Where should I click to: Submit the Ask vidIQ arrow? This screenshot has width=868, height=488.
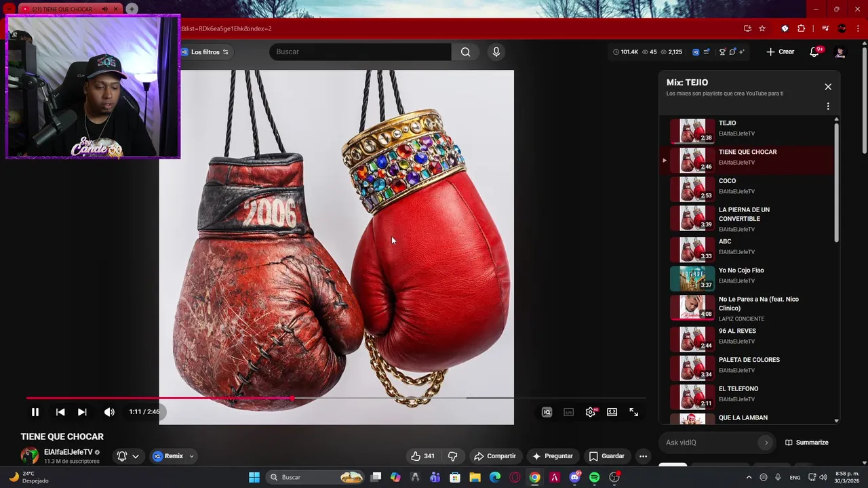tap(766, 443)
